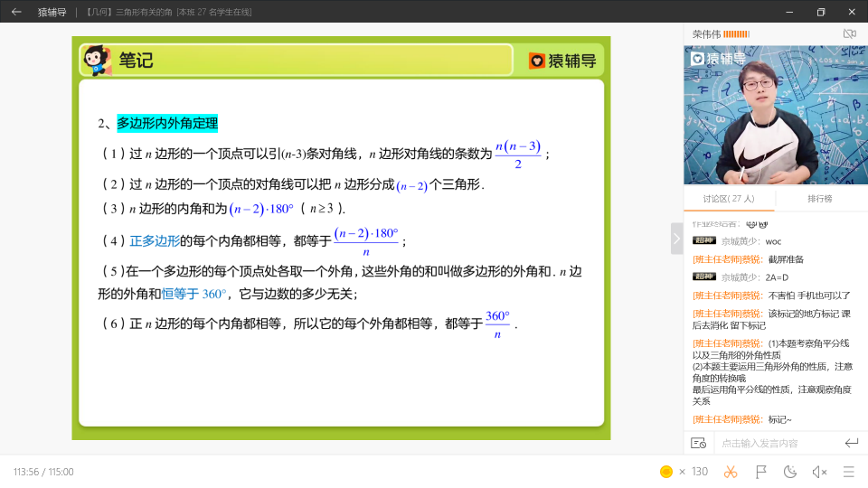Click the 113:56 / 115:00 time display
Viewport: 868px width, 488px height.
point(43,472)
